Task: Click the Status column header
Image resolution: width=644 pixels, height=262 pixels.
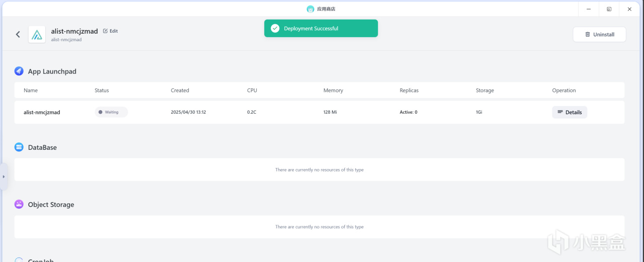Action: (102, 91)
